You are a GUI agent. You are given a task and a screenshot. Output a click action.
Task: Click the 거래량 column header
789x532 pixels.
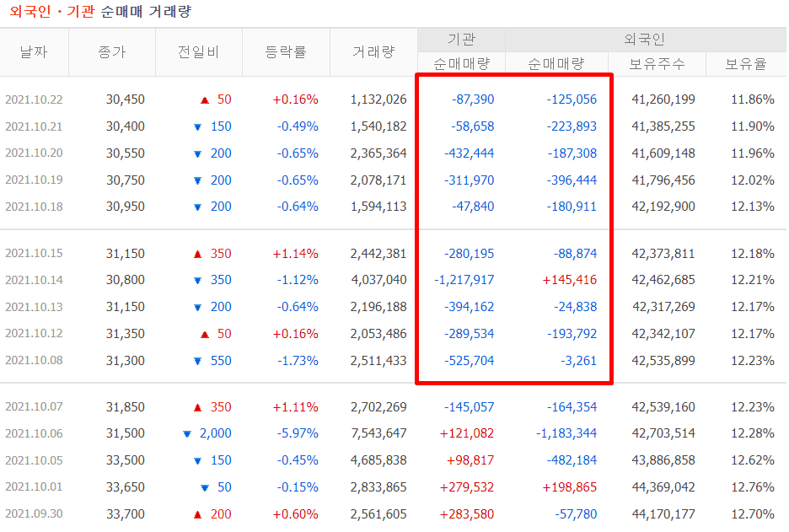click(373, 51)
